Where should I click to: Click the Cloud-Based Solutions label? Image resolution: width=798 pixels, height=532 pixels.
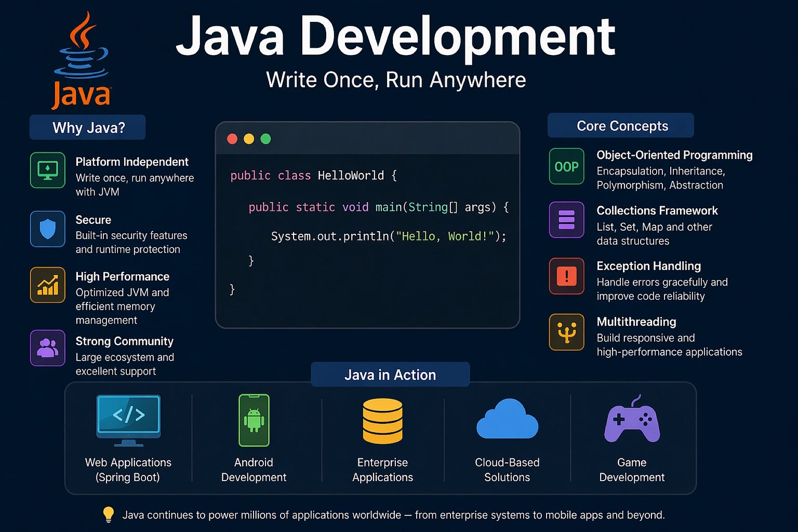507,470
